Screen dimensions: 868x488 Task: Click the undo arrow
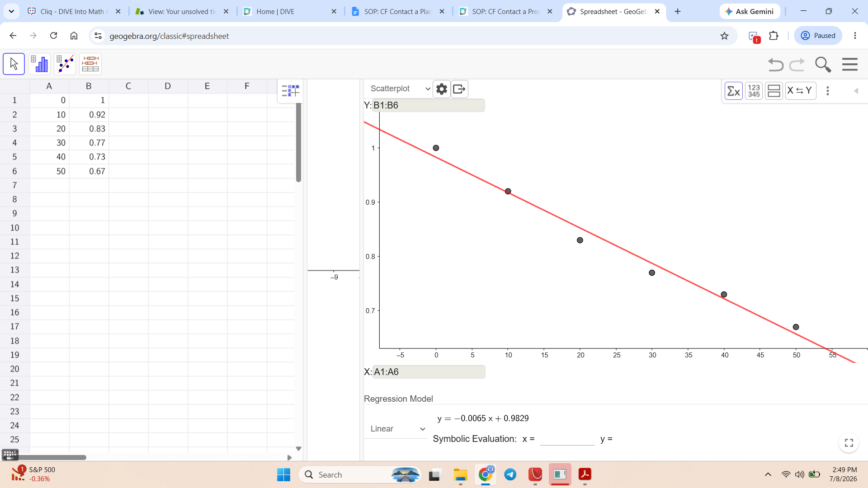click(x=776, y=65)
